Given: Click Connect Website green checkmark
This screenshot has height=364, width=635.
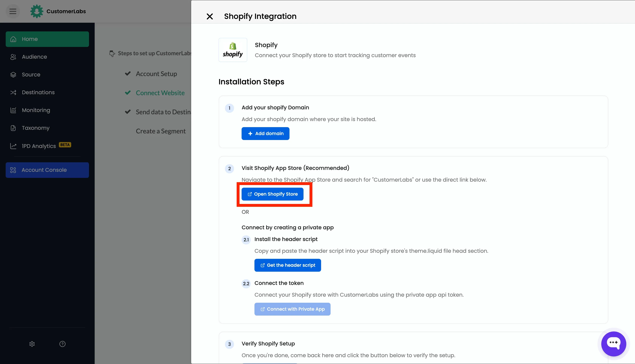Looking at the screenshot, I should pyautogui.click(x=128, y=93).
